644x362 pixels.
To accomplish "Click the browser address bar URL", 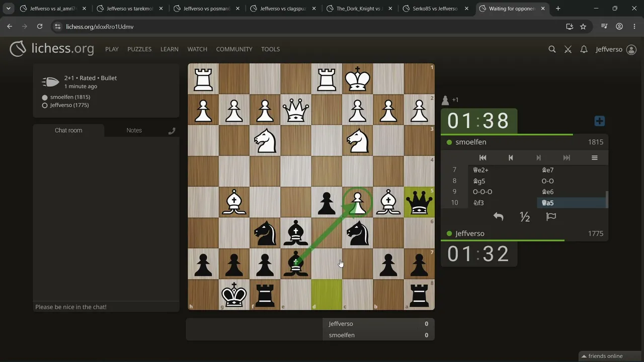I will (100, 27).
